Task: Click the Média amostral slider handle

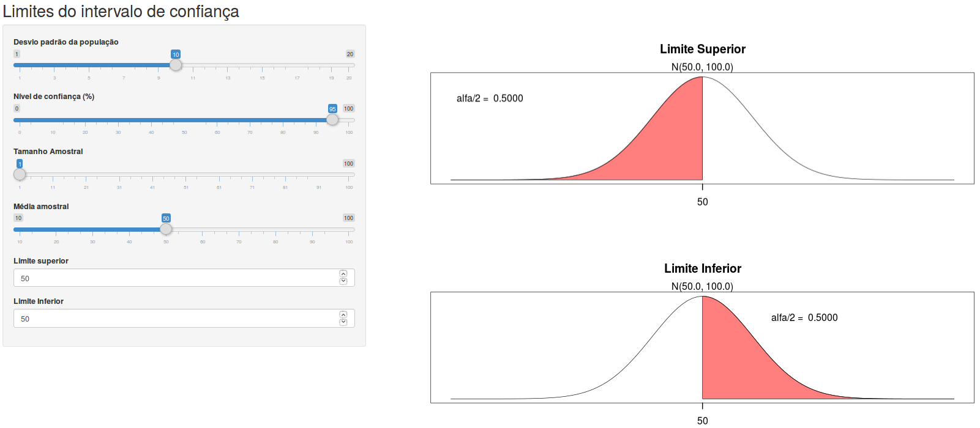Action: pyautogui.click(x=166, y=229)
